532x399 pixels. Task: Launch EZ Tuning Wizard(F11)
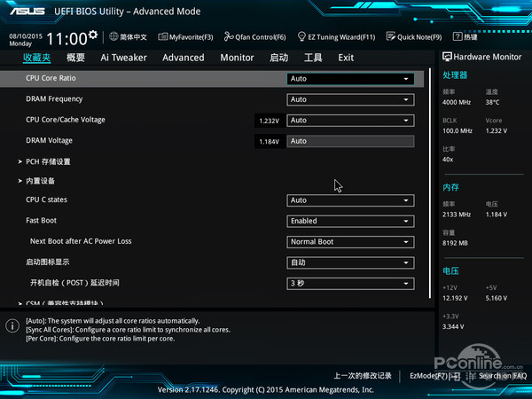(336, 36)
